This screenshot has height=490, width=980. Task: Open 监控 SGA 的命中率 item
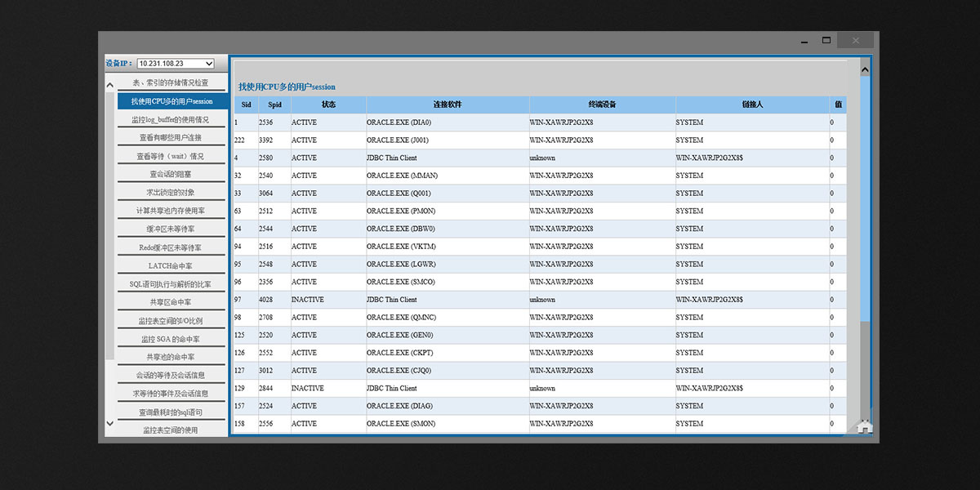click(x=171, y=339)
